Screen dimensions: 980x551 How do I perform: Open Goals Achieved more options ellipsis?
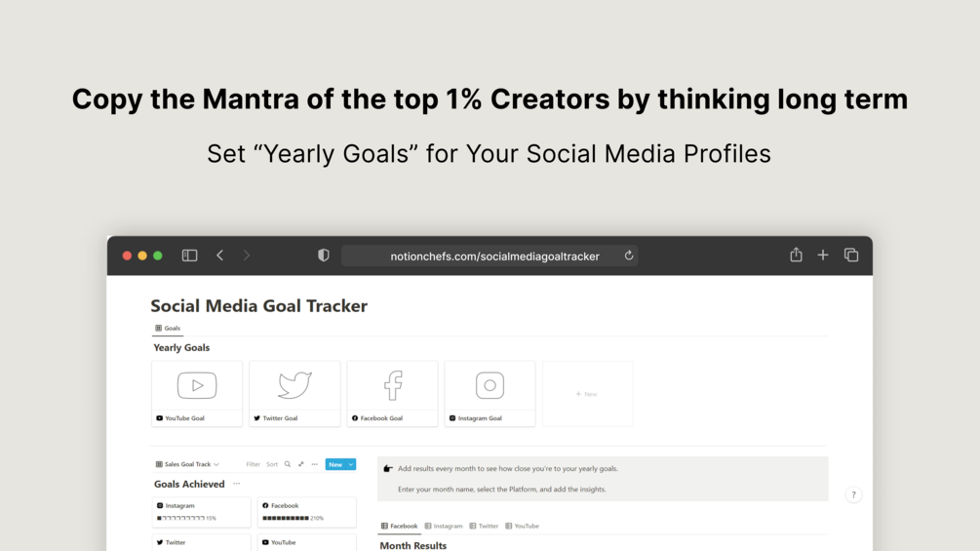point(237,484)
